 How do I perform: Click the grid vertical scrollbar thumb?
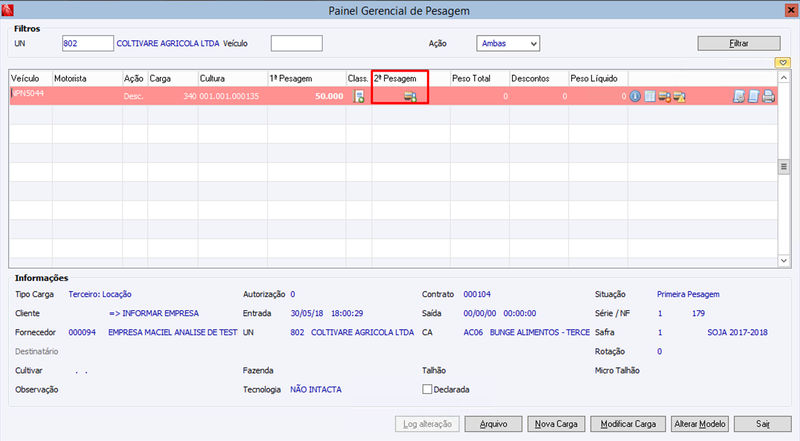[784, 166]
